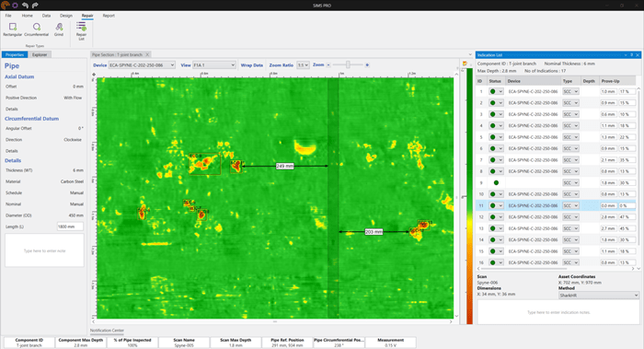This screenshot has width=644, height=349.
Task: Select the Circumferential repair tool
Action: [37, 29]
